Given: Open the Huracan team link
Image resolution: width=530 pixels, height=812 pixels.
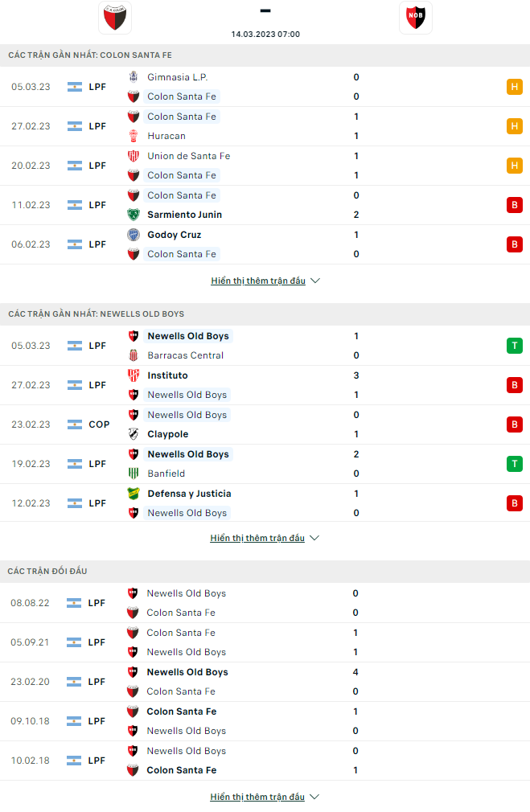Looking at the screenshot, I should coord(166,136).
